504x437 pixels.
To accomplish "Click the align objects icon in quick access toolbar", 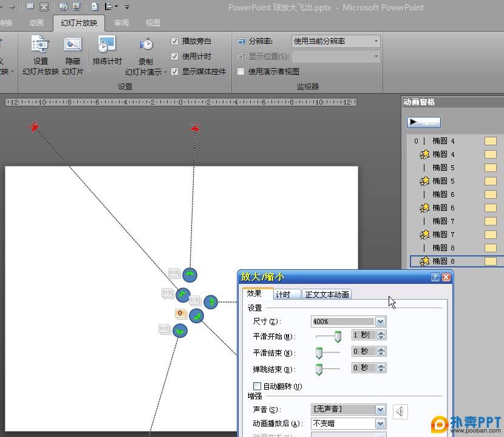I will point(108,7).
